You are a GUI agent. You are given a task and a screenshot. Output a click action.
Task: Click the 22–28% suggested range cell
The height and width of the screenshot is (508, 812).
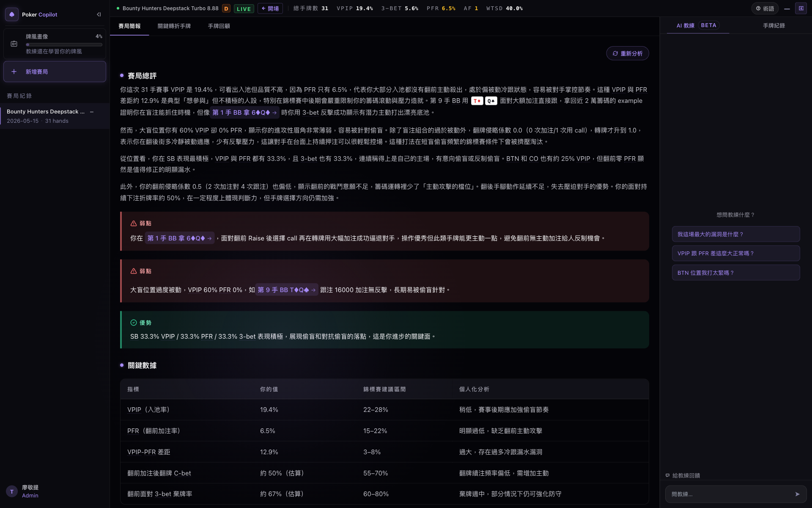coord(376,410)
